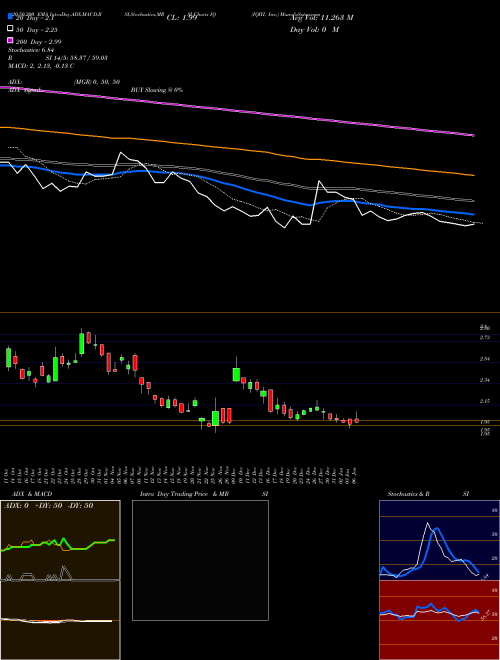This screenshot has width=500, height=660.
Task: Click the tall green candle near 29 Oct
Action: coord(82,343)
